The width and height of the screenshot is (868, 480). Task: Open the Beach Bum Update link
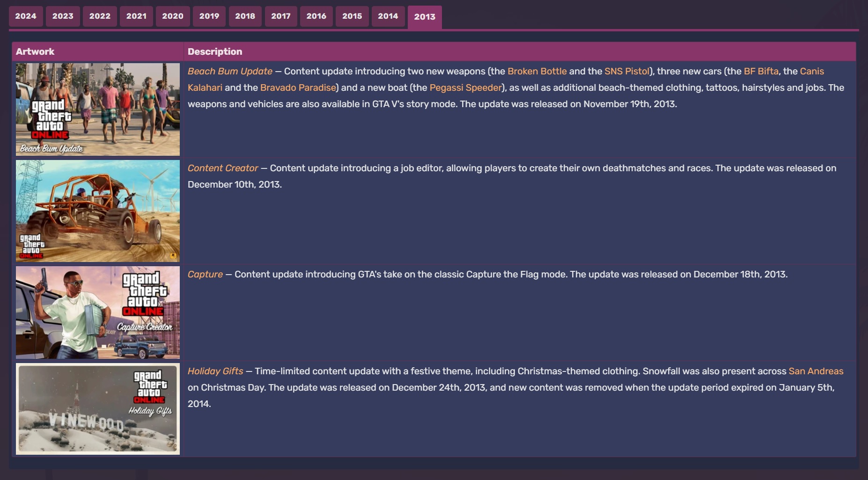point(230,71)
